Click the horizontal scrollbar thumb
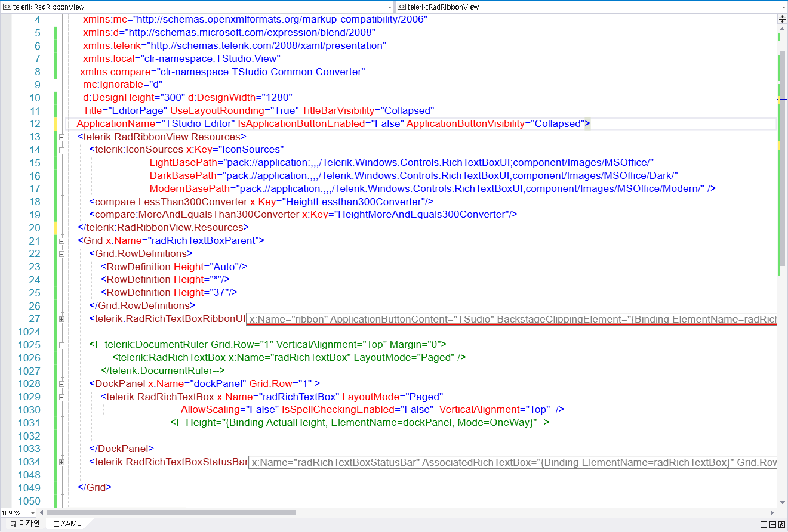788x532 pixels. (x=171, y=512)
